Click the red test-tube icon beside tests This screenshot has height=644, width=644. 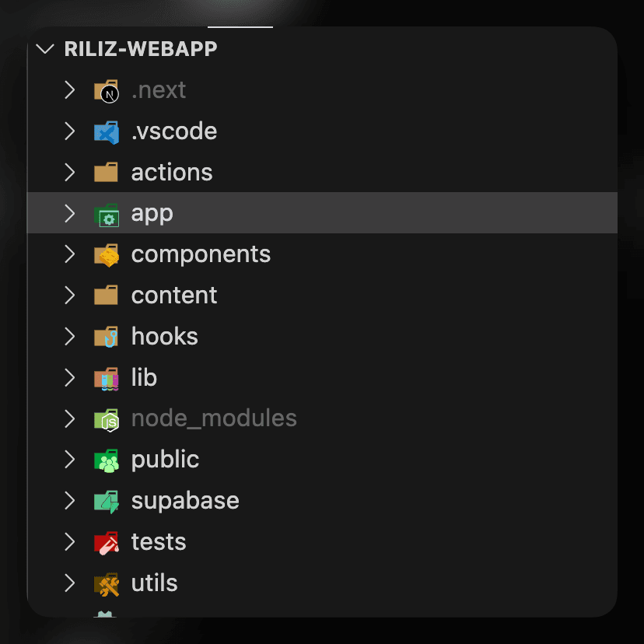click(106, 542)
